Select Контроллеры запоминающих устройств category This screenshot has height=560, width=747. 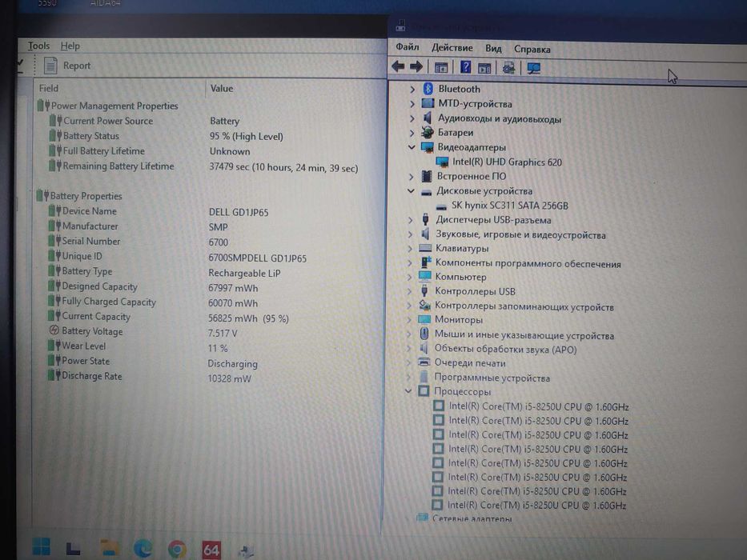(524, 306)
